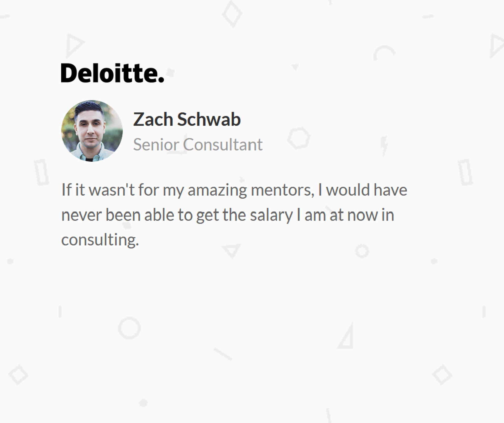Click the arc shape above the lightning bolt

(x=384, y=52)
